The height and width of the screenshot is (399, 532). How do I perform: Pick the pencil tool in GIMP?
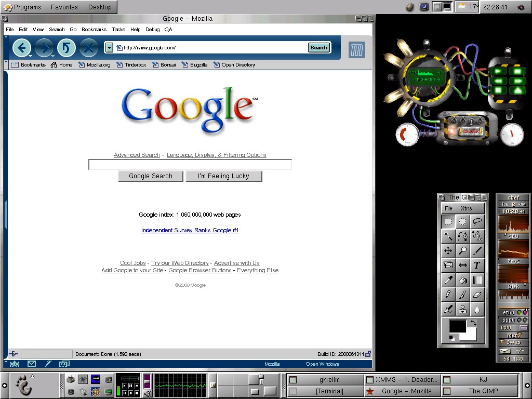pyautogui.click(x=448, y=295)
